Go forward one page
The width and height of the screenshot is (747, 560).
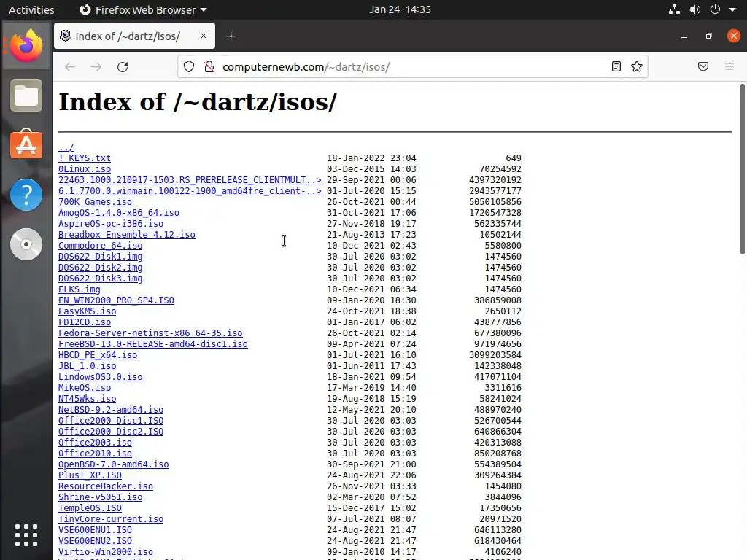[96, 66]
